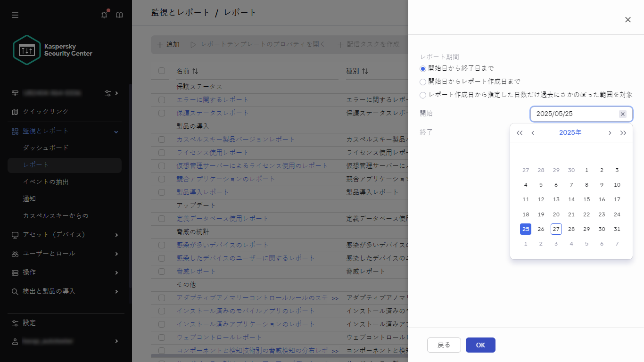Image resolution: width=644 pixels, height=362 pixels.
Task: Select 開始日からレポート作成日まで radio option
Action: [x=422, y=82]
